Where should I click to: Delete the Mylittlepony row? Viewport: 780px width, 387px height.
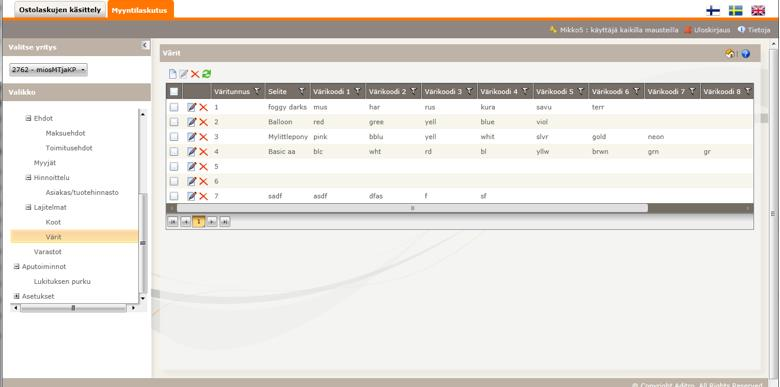(203, 137)
